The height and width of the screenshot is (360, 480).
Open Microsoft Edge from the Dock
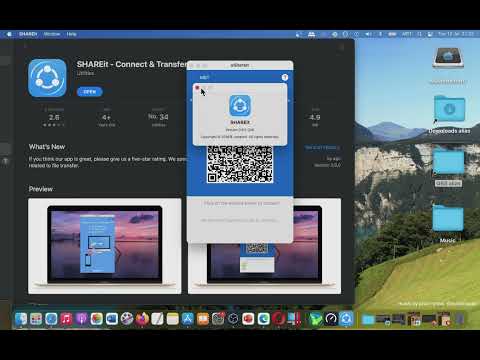(263, 319)
